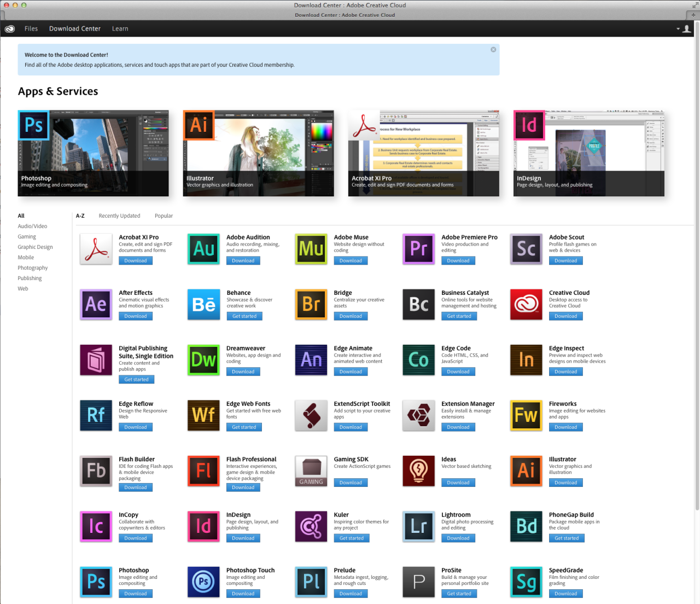Image resolution: width=700 pixels, height=604 pixels.
Task: Get started with Behance
Action: point(244,316)
